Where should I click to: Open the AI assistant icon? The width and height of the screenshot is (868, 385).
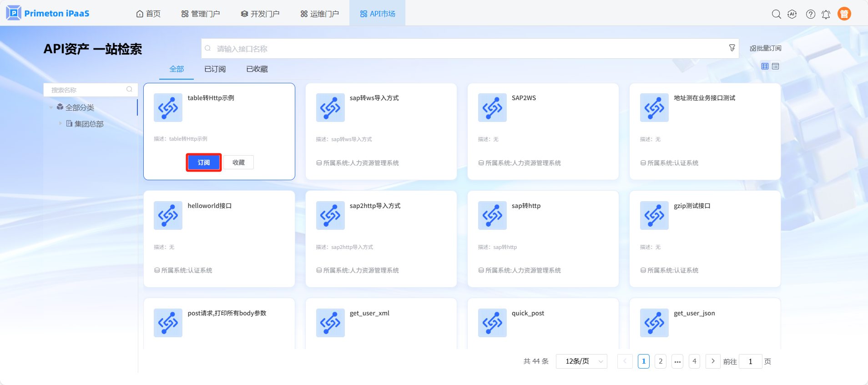tap(792, 14)
